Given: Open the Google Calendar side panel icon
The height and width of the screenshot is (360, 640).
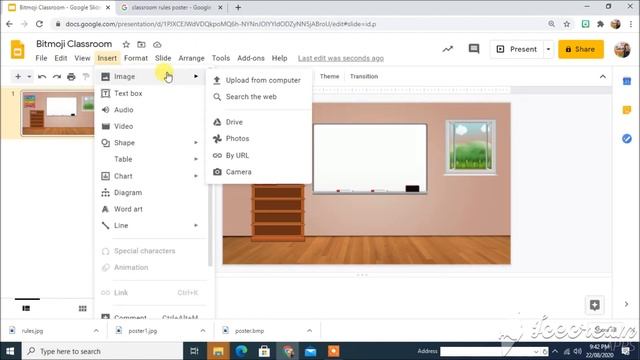Looking at the screenshot, I should [627, 82].
